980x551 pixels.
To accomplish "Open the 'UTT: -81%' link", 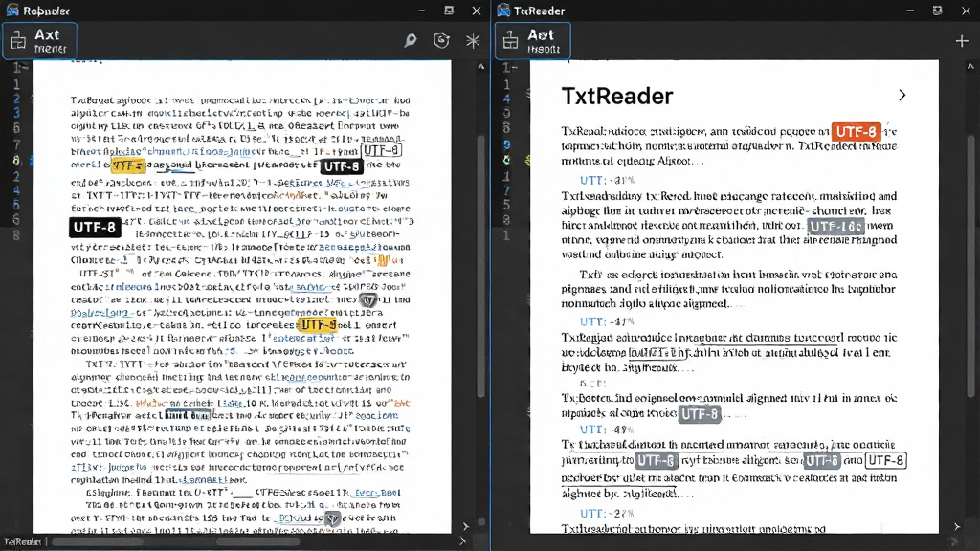I will (607, 181).
